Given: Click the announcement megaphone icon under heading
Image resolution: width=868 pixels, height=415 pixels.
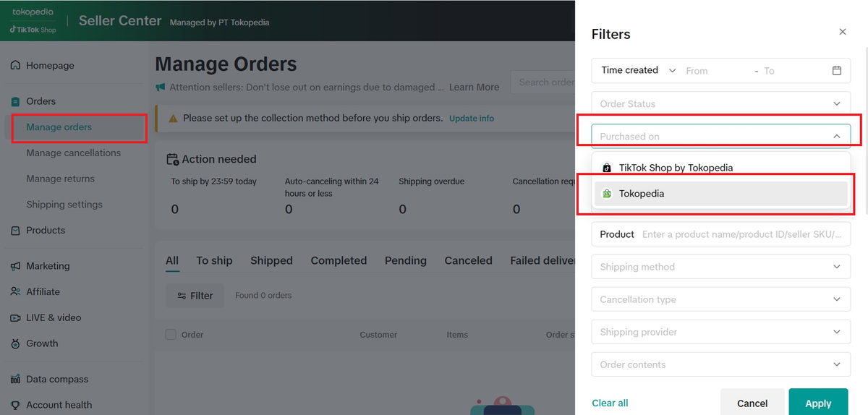Looking at the screenshot, I should tap(161, 87).
